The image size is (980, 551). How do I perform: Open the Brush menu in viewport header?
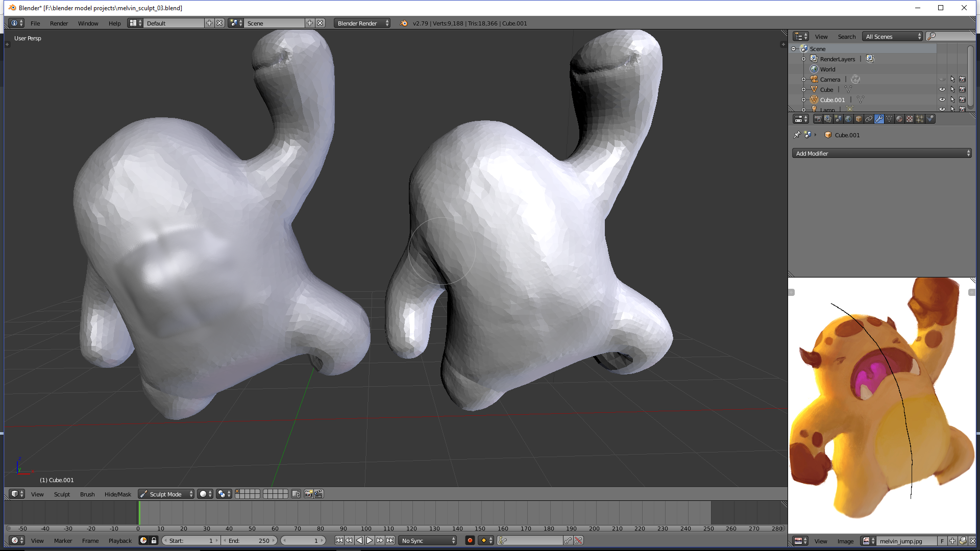[x=87, y=494]
